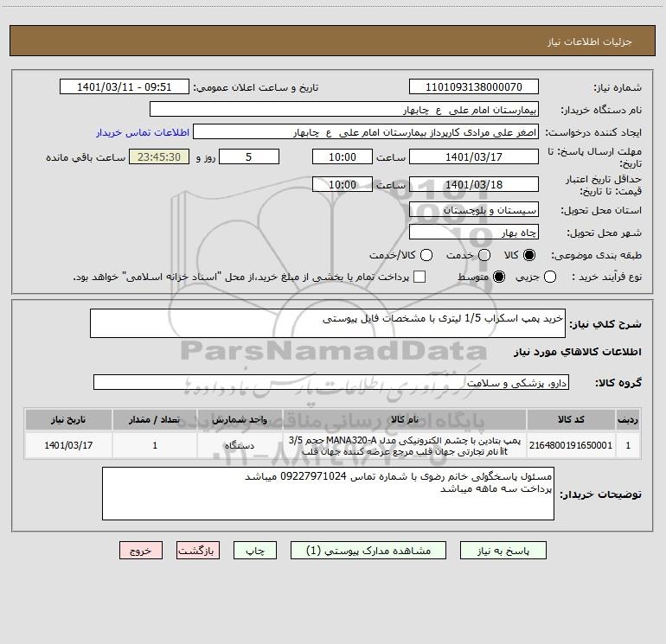Click the request creator name field
Image resolution: width=666 pixels, height=644 pixels.
click(366, 132)
